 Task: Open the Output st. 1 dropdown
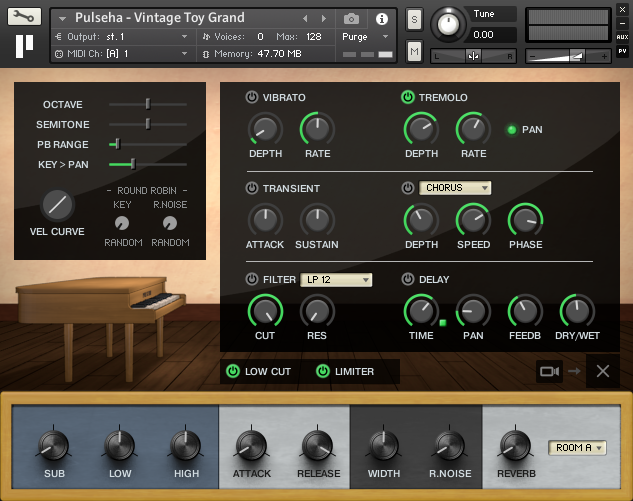(x=122, y=37)
